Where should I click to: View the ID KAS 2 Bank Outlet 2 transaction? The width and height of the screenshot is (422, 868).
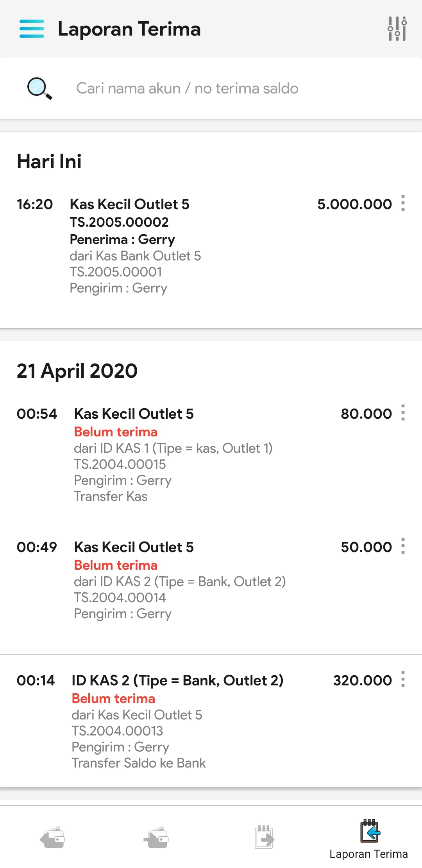177,681
